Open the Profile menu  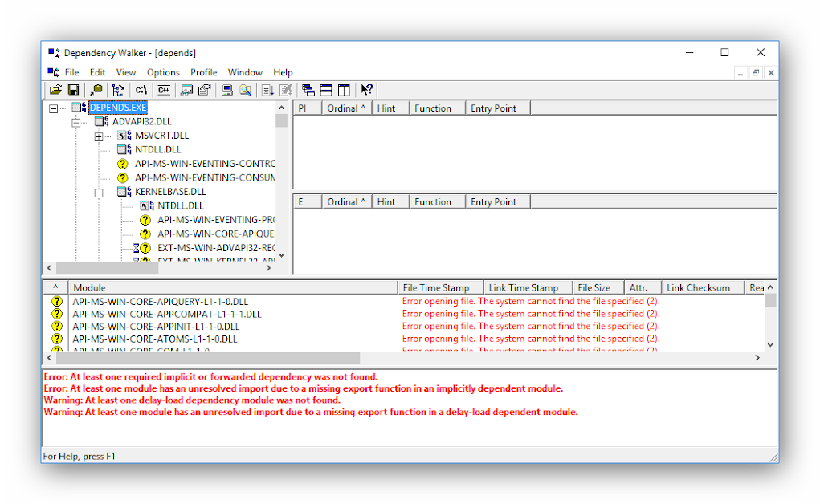point(203,72)
